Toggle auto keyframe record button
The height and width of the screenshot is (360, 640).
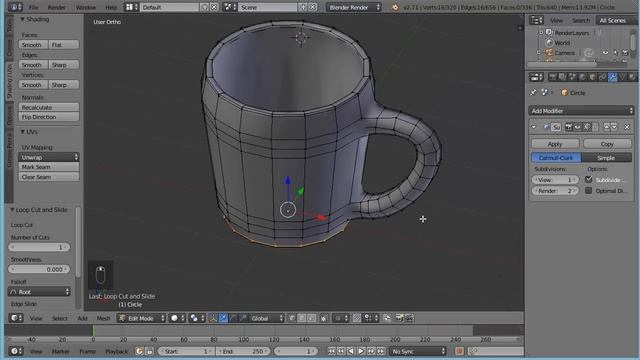pos(459,351)
